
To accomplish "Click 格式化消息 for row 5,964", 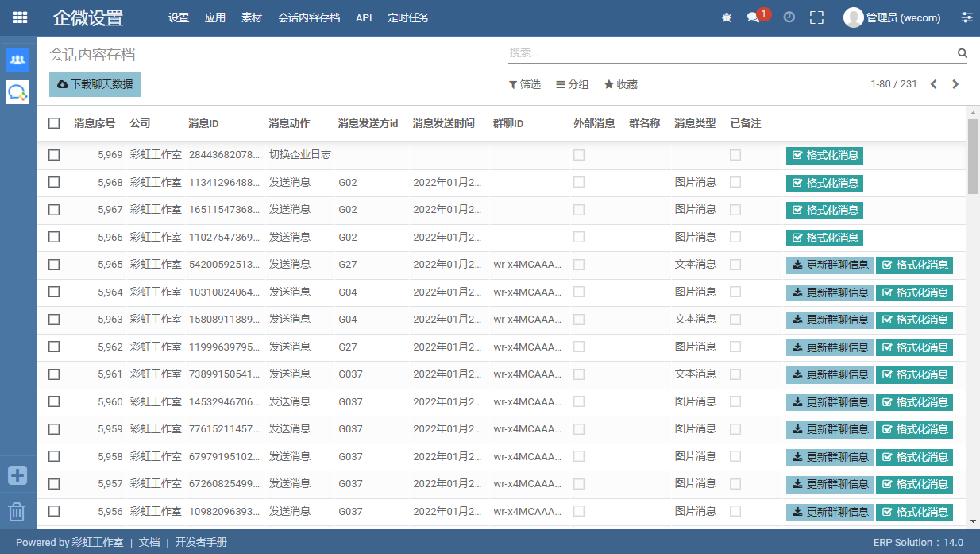I will coord(914,292).
